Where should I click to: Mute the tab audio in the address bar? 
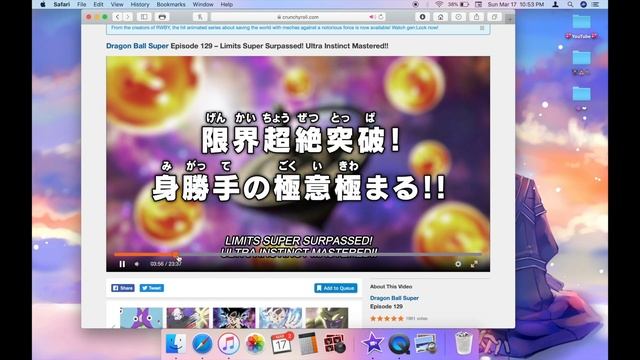coord(372,17)
